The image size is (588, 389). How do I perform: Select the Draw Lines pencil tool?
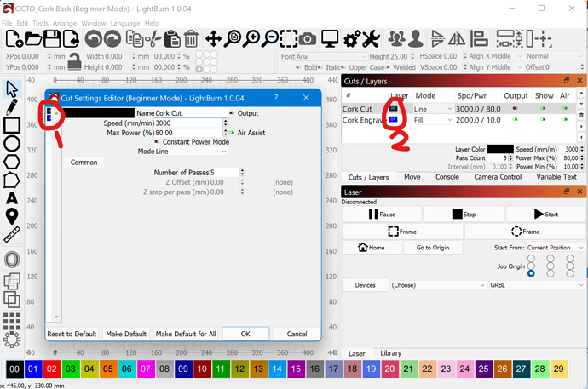pos(12,107)
